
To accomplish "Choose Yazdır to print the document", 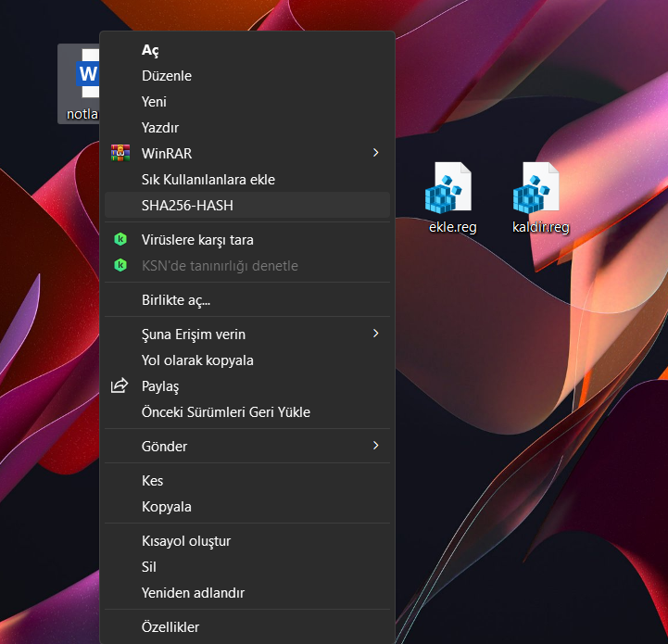I will click(160, 128).
